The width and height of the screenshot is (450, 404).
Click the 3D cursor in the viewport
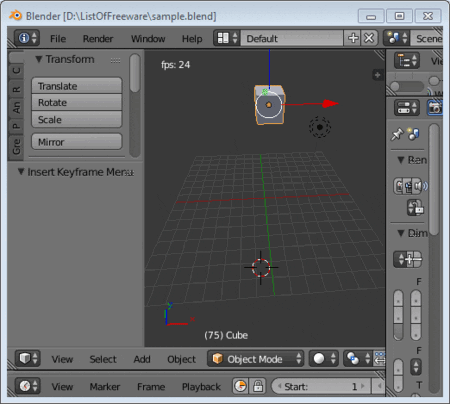tap(261, 267)
